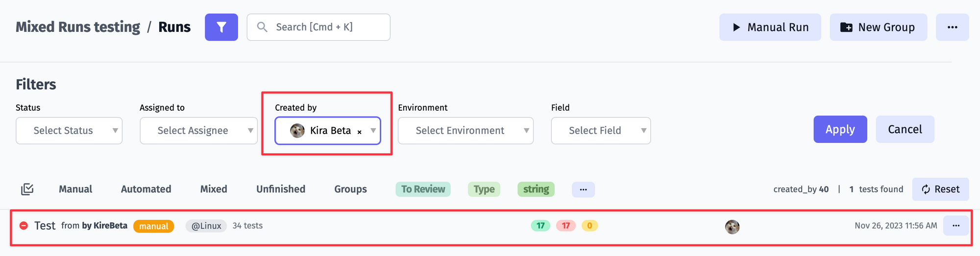Click the @Linux environment tag
Viewport: 980px width, 256px height.
coord(206,226)
